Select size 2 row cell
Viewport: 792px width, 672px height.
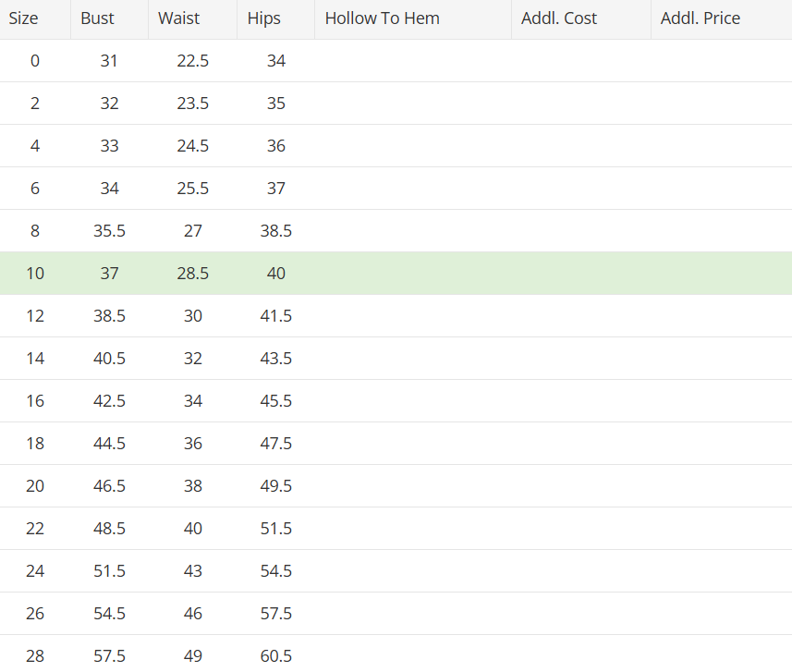click(x=35, y=104)
